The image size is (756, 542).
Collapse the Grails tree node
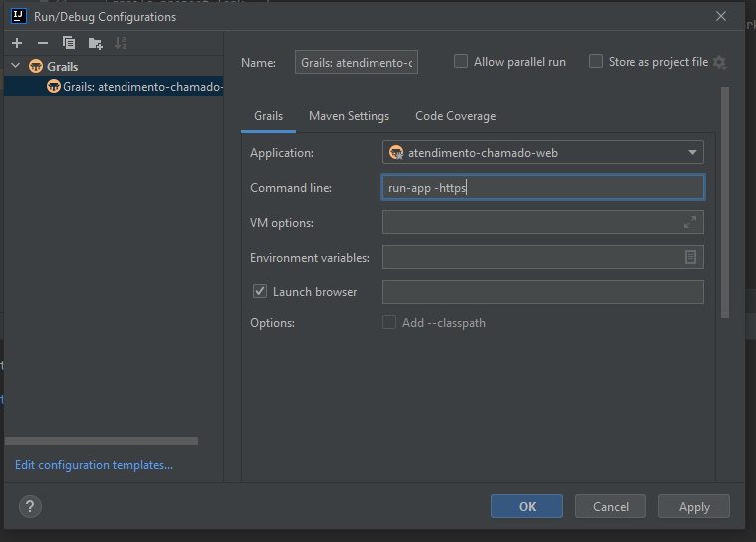point(16,65)
